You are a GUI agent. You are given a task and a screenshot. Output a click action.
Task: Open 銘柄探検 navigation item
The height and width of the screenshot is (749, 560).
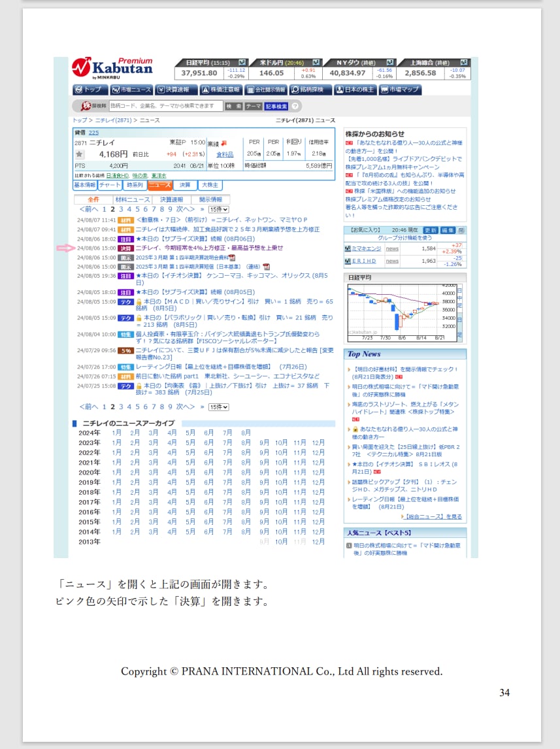[310, 90]
